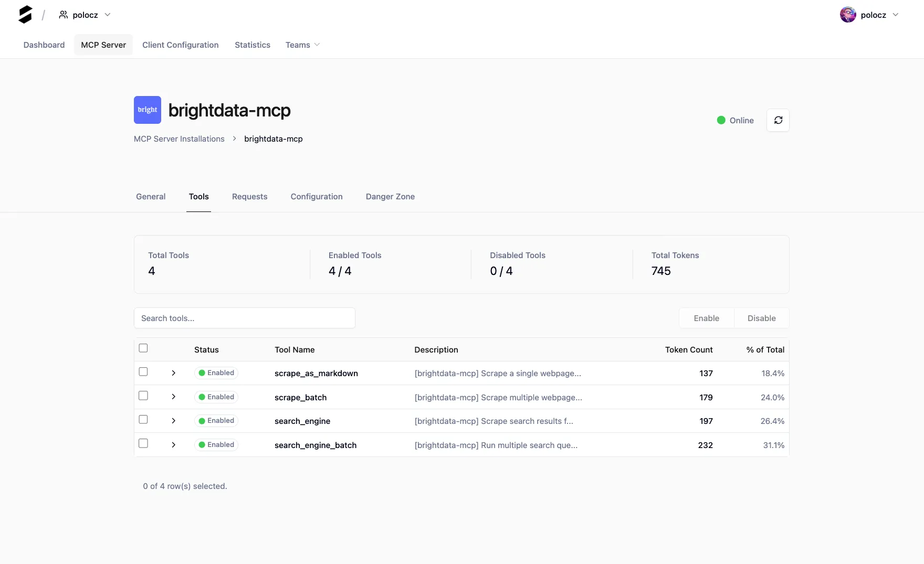Viewport: 924px width, 564px height.
Task: Click the polocz profile avatar top right
Action: tap(848, 15)
